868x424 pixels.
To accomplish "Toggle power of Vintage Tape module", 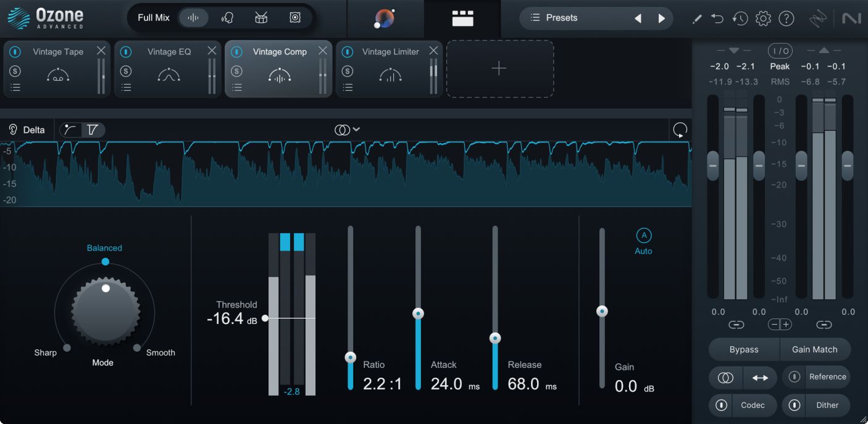I will (15, 52).
